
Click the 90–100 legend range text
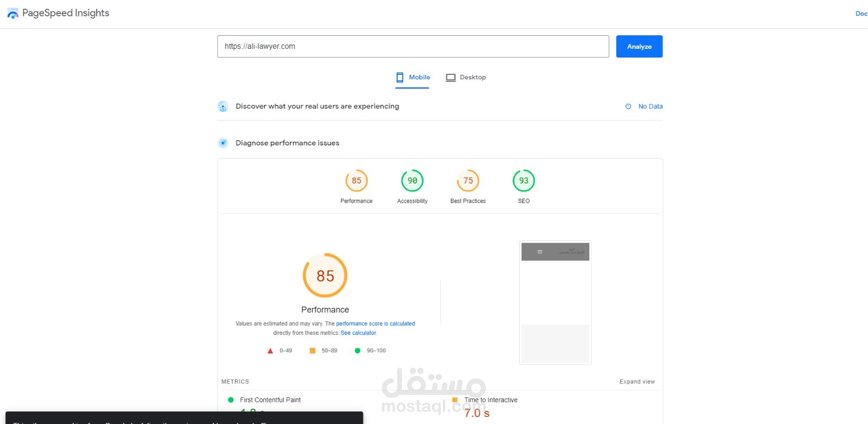pyautogui.click(x=376, y=351)
